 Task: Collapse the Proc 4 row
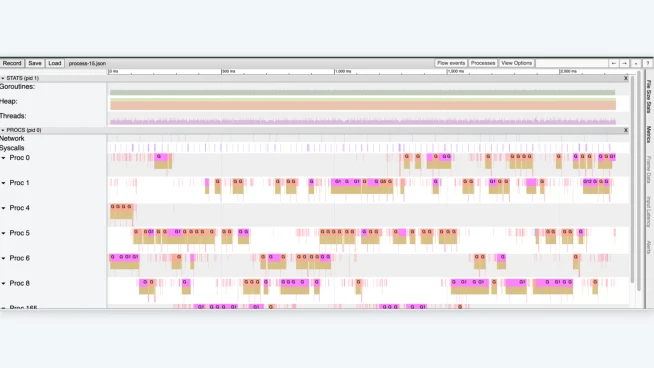[x=3, y=208]
